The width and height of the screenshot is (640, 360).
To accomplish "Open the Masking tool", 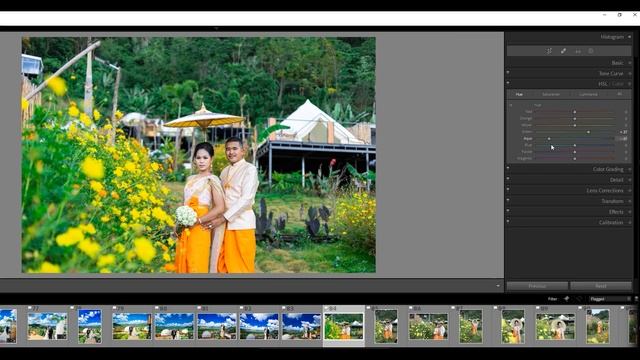I will click(x=591, y=51).
